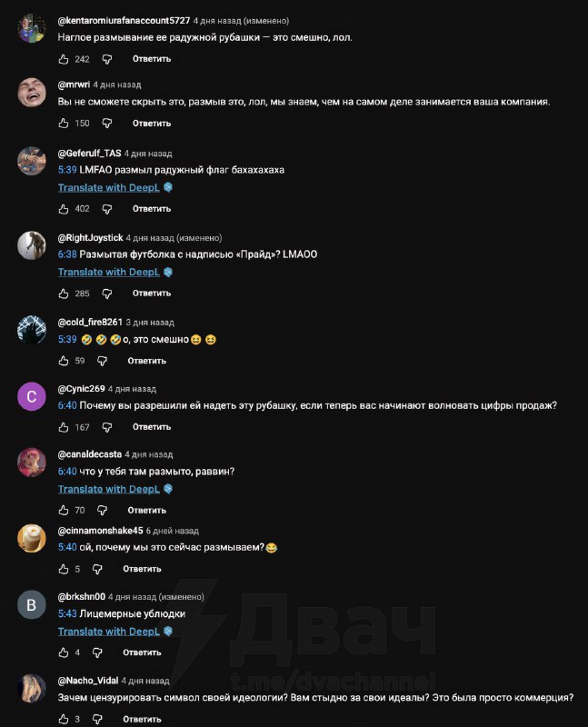Dislike the @cinnamonshake45 comment

(97, 569)
